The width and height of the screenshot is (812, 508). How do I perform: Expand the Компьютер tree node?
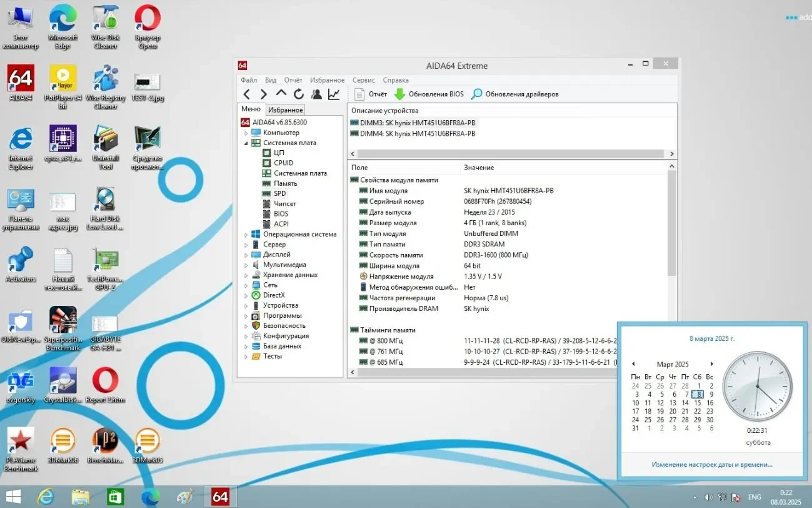pos(246,132)
